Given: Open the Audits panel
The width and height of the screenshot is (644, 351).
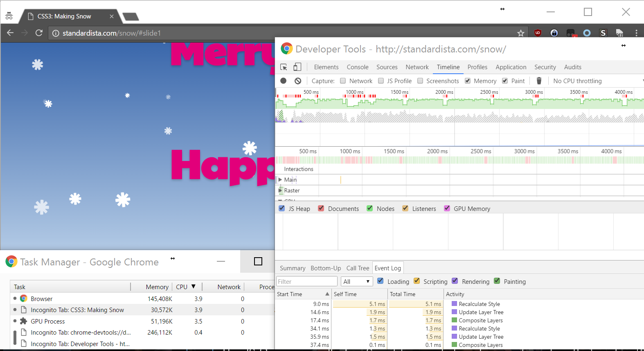Looking at the screenshot, I should coord(573,67).
